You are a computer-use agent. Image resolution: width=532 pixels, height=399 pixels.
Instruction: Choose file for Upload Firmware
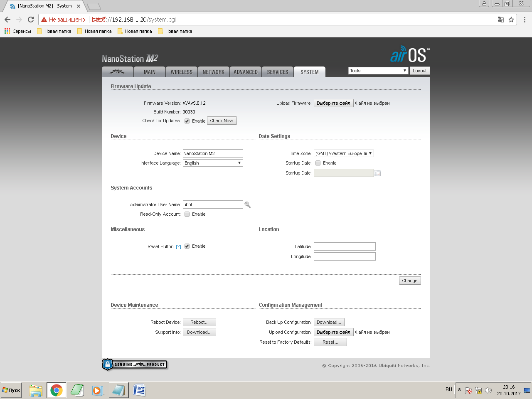(x=334, y=103)
